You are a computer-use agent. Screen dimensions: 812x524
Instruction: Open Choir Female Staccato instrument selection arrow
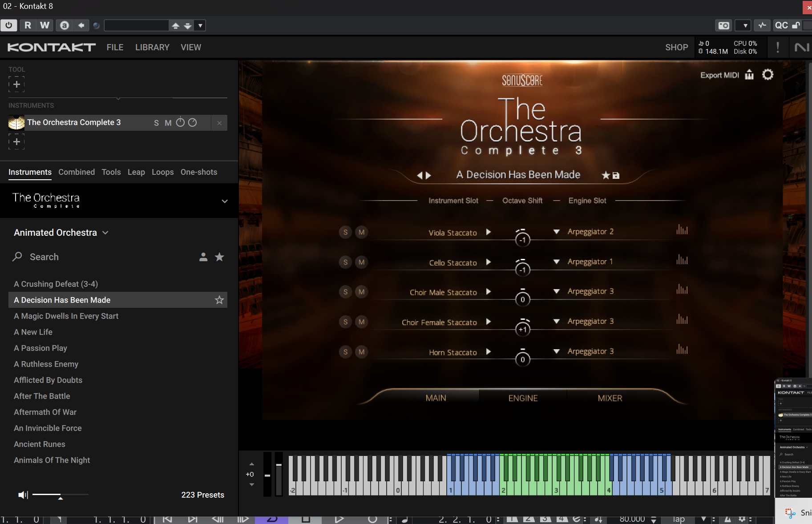[489, 322]
